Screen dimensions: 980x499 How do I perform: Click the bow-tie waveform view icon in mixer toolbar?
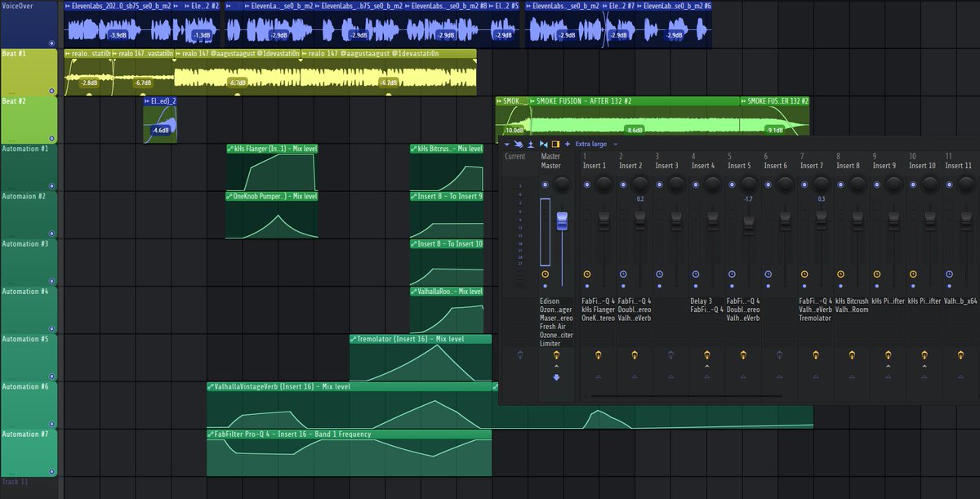click(x=543, y=144)
